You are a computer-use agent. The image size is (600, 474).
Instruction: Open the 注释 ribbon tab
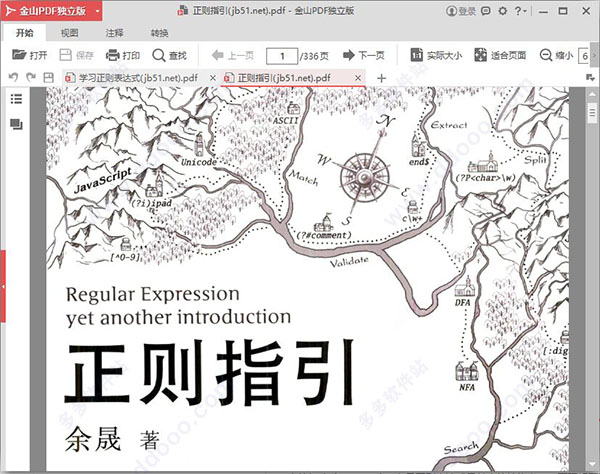point(114,33)
